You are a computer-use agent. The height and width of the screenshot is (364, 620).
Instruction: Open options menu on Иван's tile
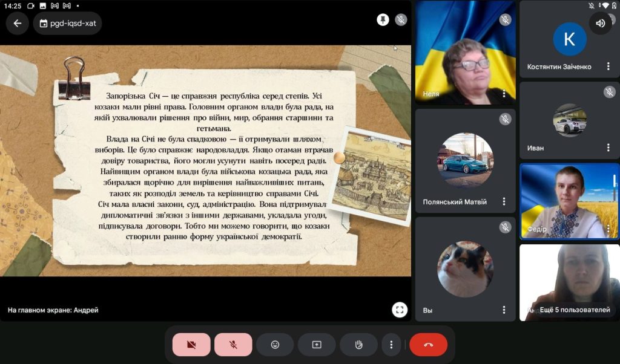[x=608, y=148]
